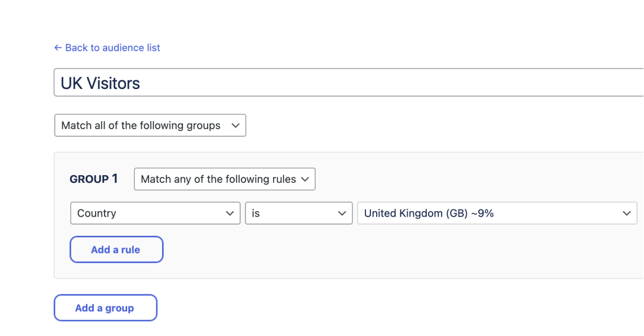Open the "United Kingdom (GB) ~9%" value dropdown
Image resolution: width=644 pixels, height=336 pixels.
coord(497,213)
